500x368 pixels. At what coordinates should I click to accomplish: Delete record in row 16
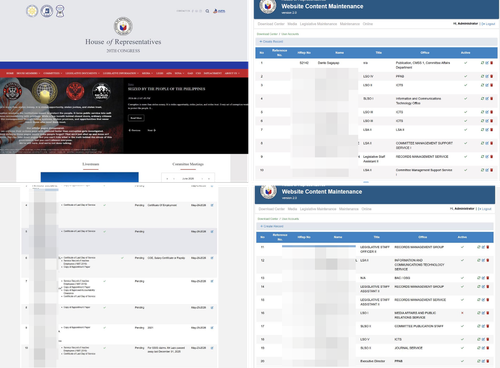[488, 313]
